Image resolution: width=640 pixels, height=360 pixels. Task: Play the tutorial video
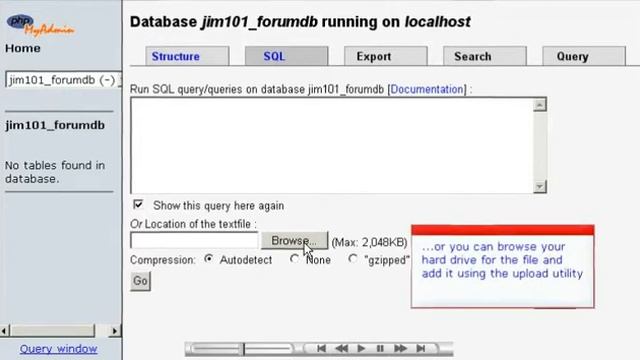pyautogui.click(x=361, y=349)
